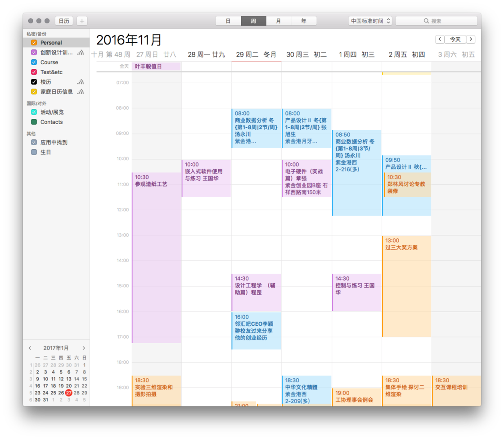This screenshot has width=504, height=439.
Task: Go to previous week arrow
Action: [440, 39]
